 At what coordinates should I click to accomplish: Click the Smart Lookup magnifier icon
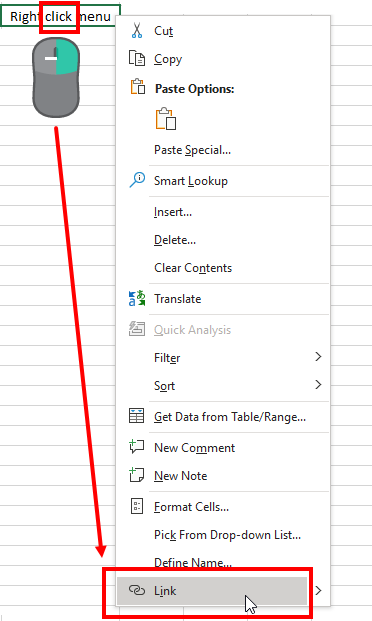[x=137, y=180]
